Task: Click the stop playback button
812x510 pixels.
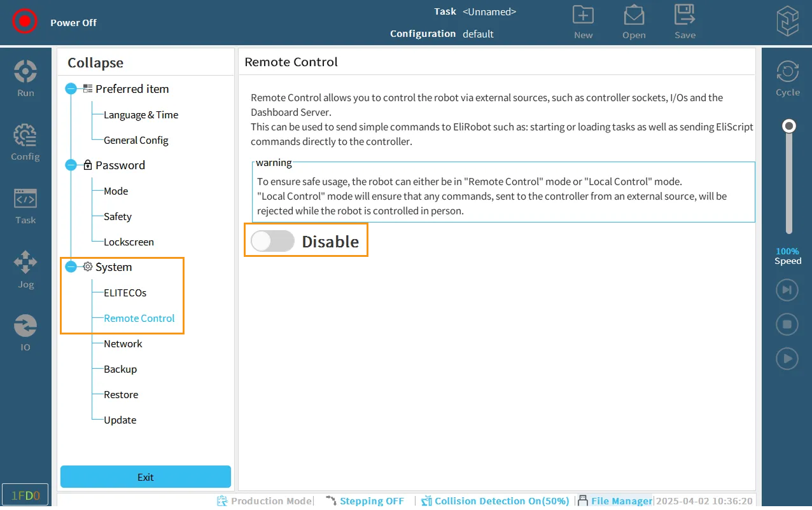Action: pyautogui.click(x=787, y=324)
